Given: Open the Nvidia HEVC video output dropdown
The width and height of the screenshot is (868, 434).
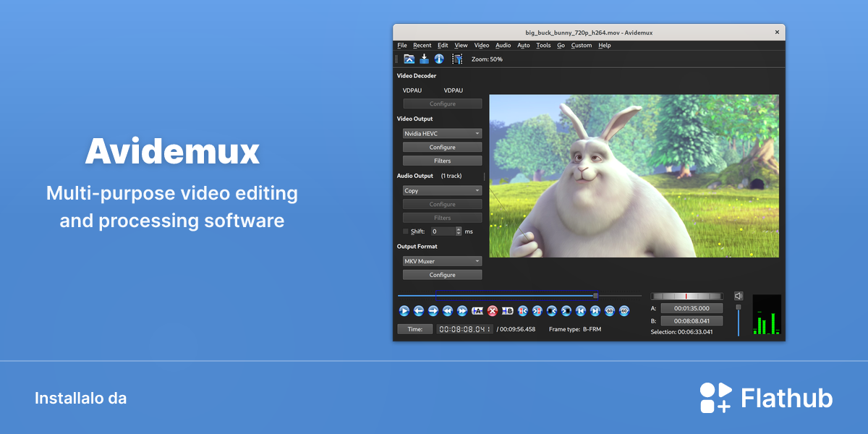Looking at the screenshot, I should click(x=442, y=133).
